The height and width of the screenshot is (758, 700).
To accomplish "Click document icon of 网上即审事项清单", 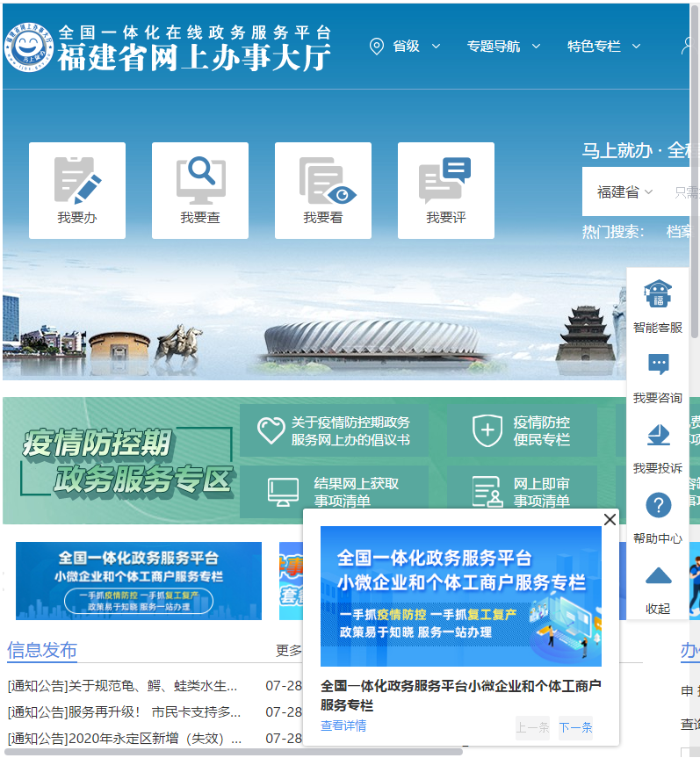I will click(x=487, y=492).
